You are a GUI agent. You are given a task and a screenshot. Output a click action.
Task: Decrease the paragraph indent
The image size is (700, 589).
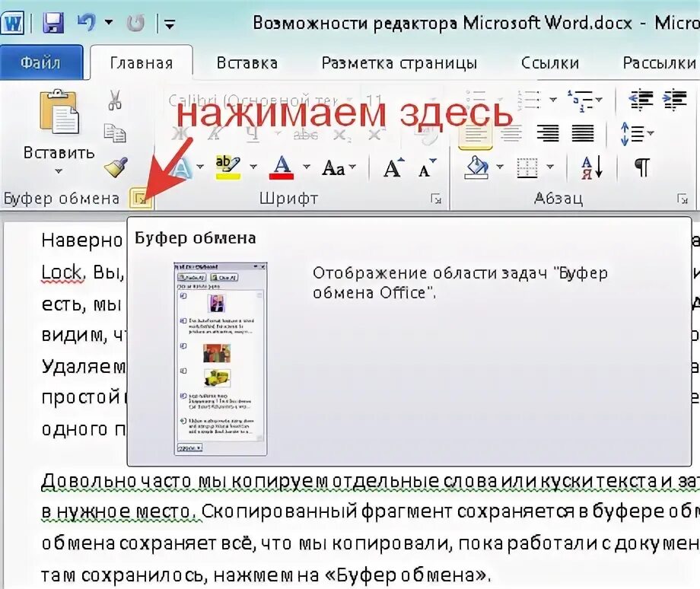[x=641, y=99]
